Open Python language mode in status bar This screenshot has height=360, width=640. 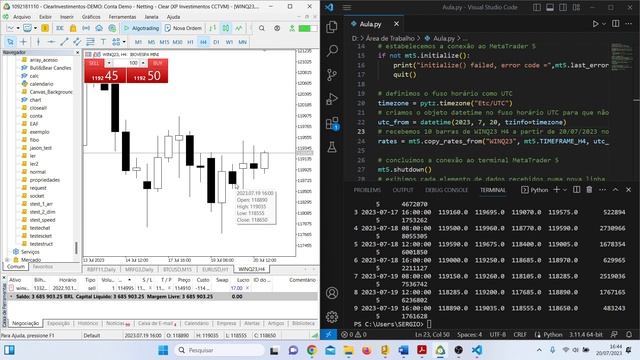pyautogui.click(x=553, y=334)
